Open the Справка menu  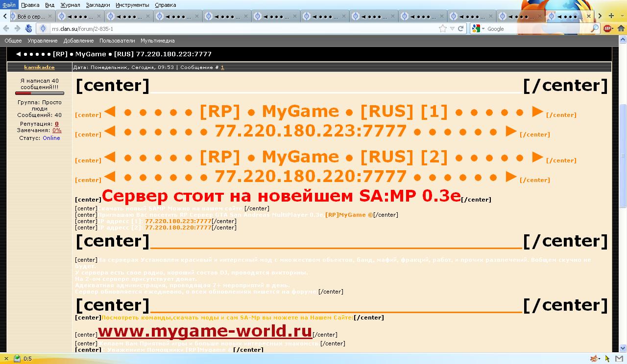[x=166, y=4]
